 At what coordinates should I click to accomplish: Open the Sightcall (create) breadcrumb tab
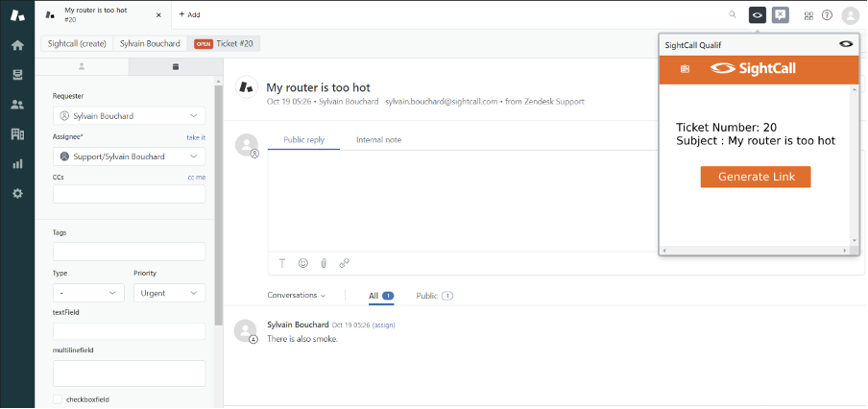click(77, 43)
